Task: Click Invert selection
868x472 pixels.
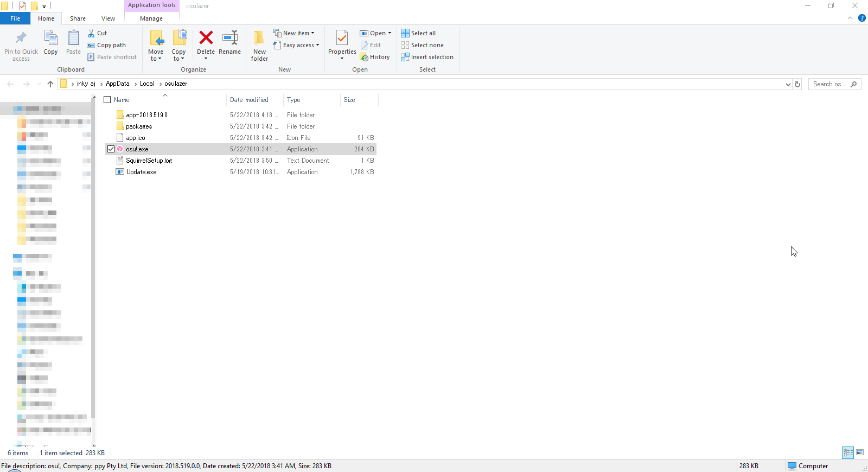Action: coord(427,57)
